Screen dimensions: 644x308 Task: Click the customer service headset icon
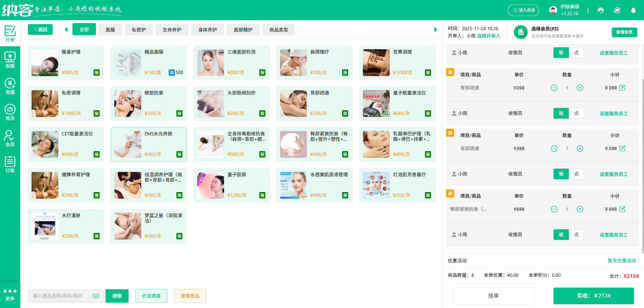click(x=600, y=10)
